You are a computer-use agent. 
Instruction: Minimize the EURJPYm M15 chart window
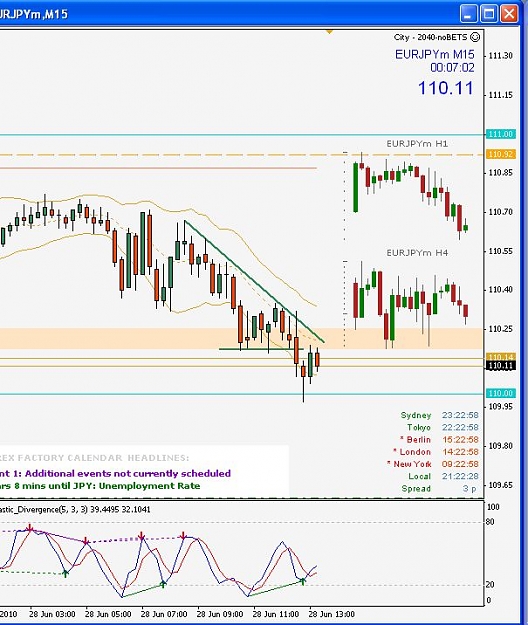point(469,14)
